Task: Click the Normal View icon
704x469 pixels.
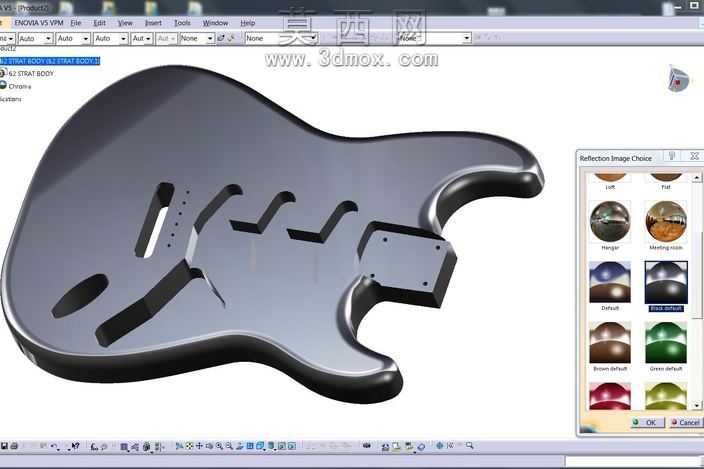Action: pyautogui.click(x=239, y=446)
